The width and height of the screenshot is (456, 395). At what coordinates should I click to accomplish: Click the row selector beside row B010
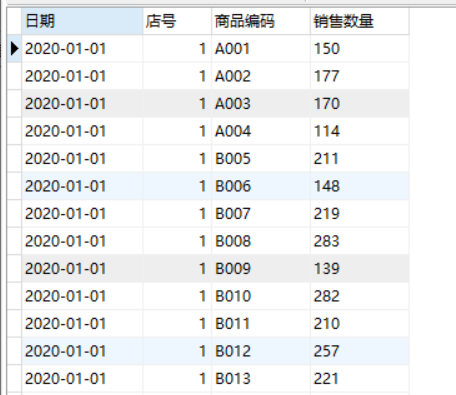pyautogui.click(x=14, y=296)
